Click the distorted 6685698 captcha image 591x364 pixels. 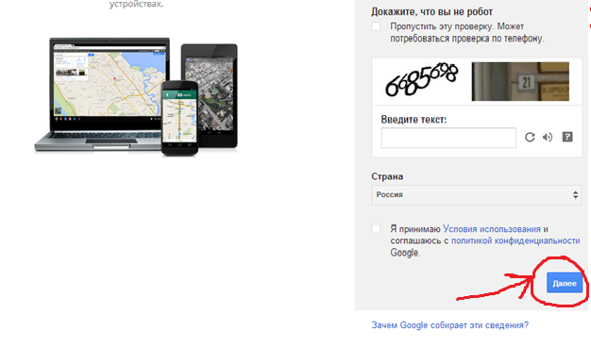click(421, 79)
